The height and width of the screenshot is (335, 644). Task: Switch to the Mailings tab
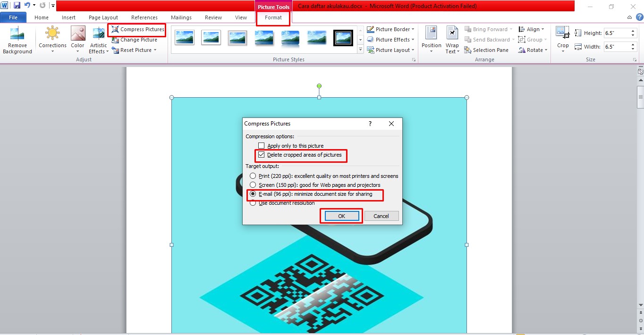[x=181, y=17]
